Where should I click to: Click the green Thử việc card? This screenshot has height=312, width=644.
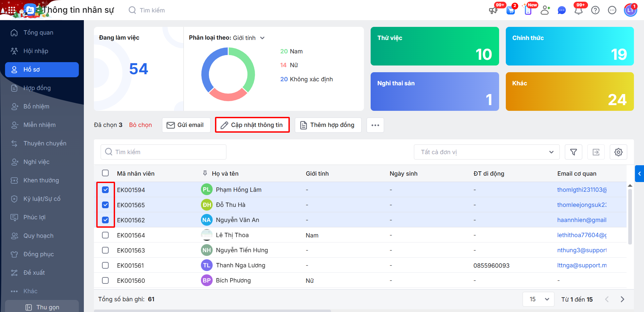[434, 46]
